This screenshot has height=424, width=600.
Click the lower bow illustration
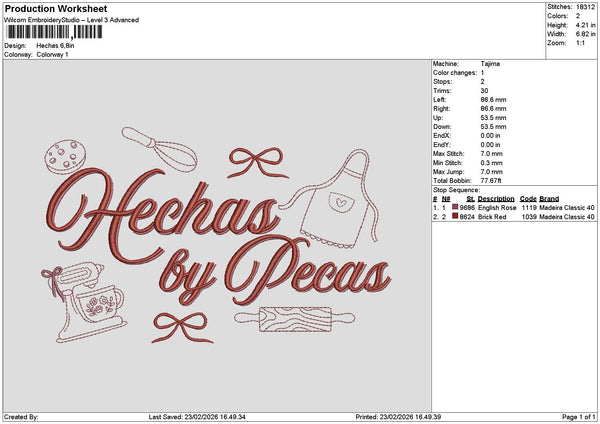point(180,325)
